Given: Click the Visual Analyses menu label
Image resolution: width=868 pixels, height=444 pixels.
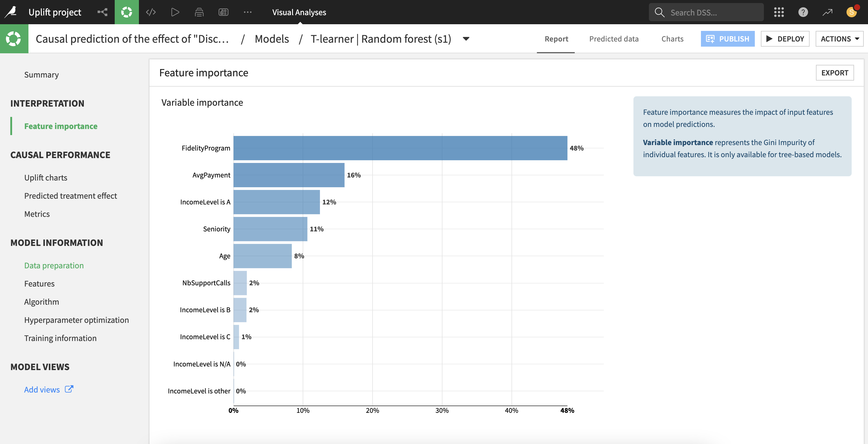Looking at the screenshot, I should [x=299, y=12].
